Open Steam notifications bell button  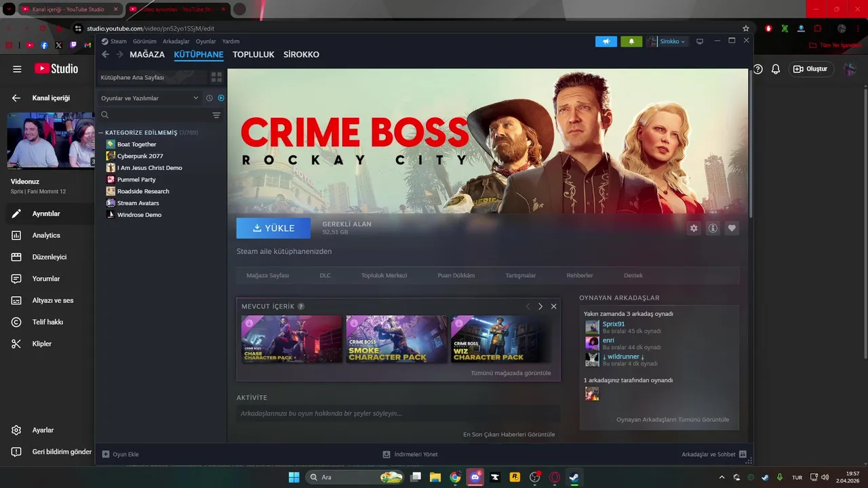pyautogui.click(x=631, y=41)
